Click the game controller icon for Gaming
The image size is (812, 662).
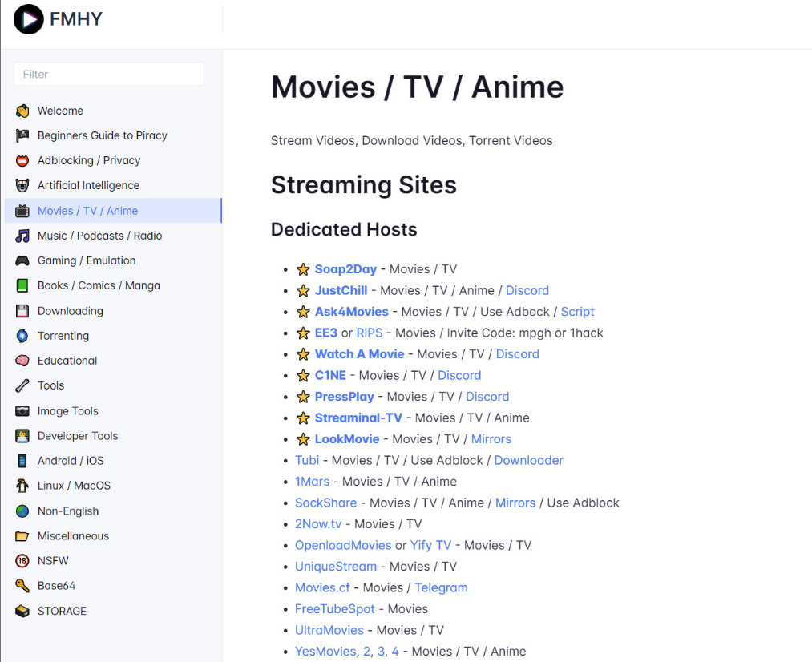tap(22, 260)
